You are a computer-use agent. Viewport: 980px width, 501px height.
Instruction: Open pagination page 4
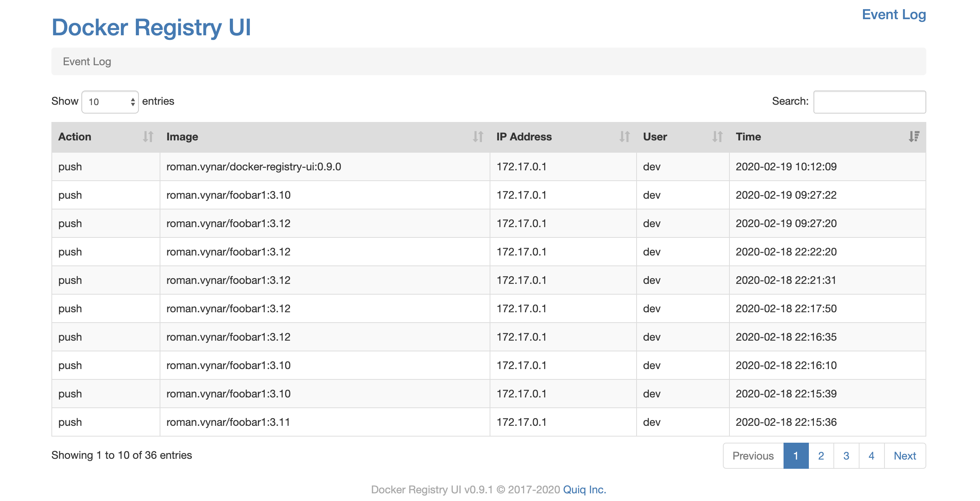(871, 456)
